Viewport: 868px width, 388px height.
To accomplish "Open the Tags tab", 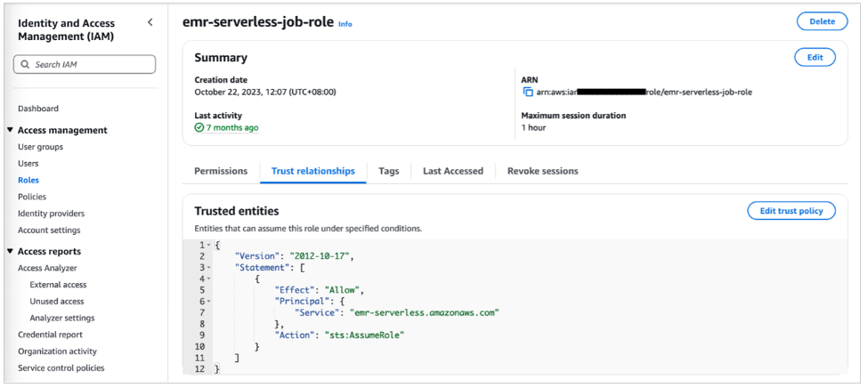I will click(388, 171).
